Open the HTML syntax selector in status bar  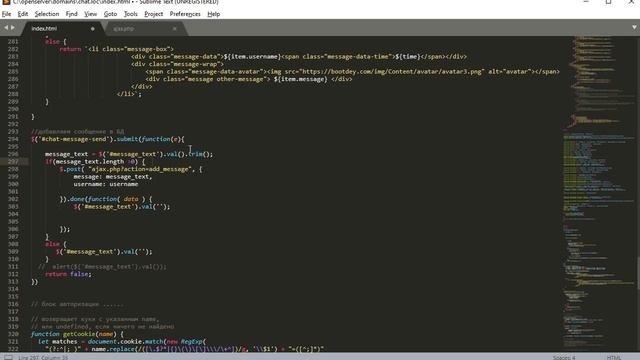613,358
